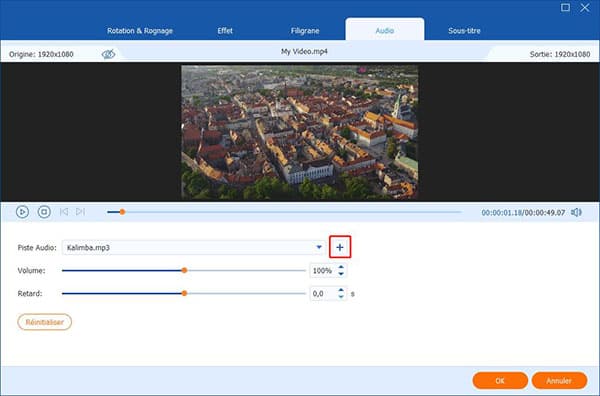Click the 00:00:01.18/00:00:49.07 time display
Viewport: 600px width, 396px height.
tap(523, 212)
